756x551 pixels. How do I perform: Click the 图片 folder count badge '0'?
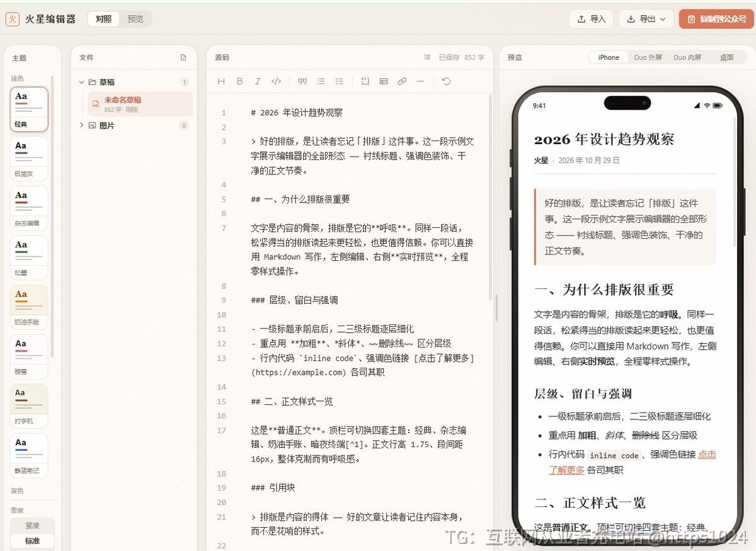pyautogui.click(x=184, y=125)
